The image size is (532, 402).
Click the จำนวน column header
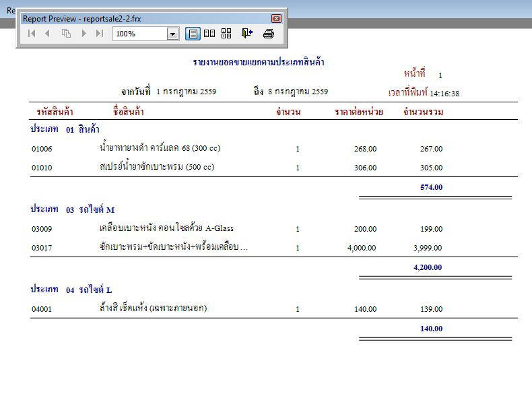point(288,112)
